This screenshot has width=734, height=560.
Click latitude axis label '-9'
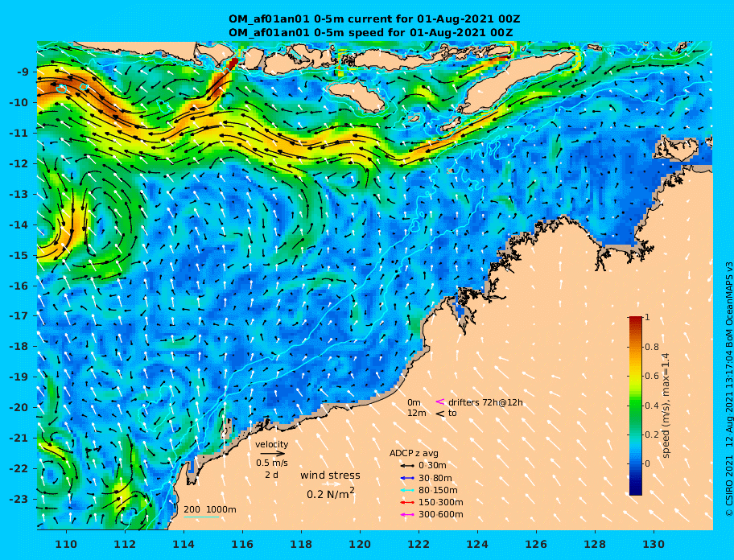(x=23, y=72)
